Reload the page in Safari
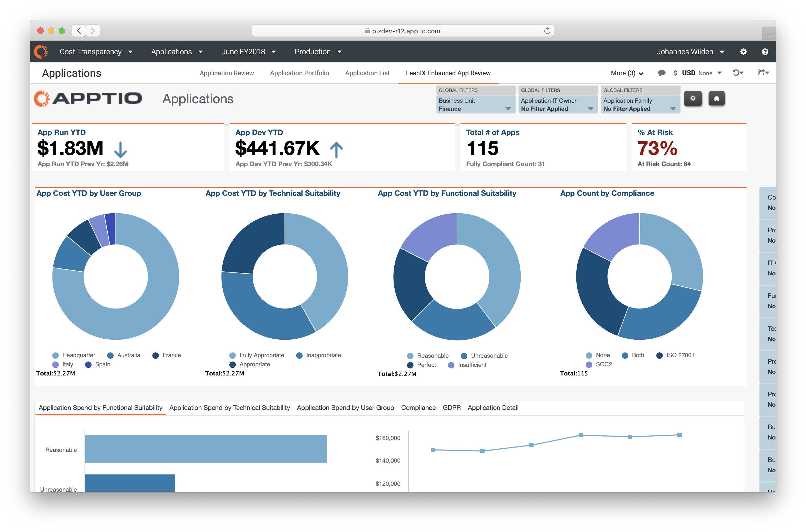This screenshot has width=806, height=532. [x=547, y=31]
